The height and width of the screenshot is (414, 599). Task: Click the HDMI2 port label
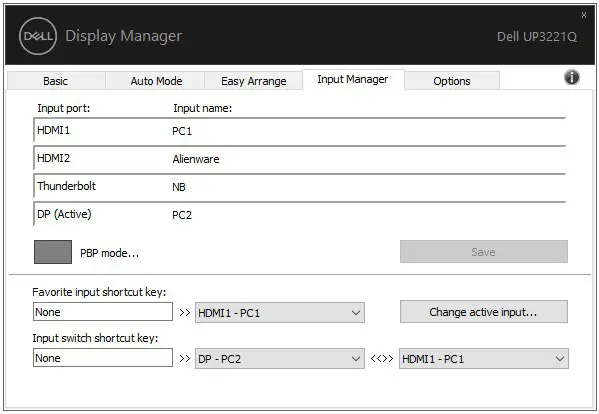tap(53, 158)
